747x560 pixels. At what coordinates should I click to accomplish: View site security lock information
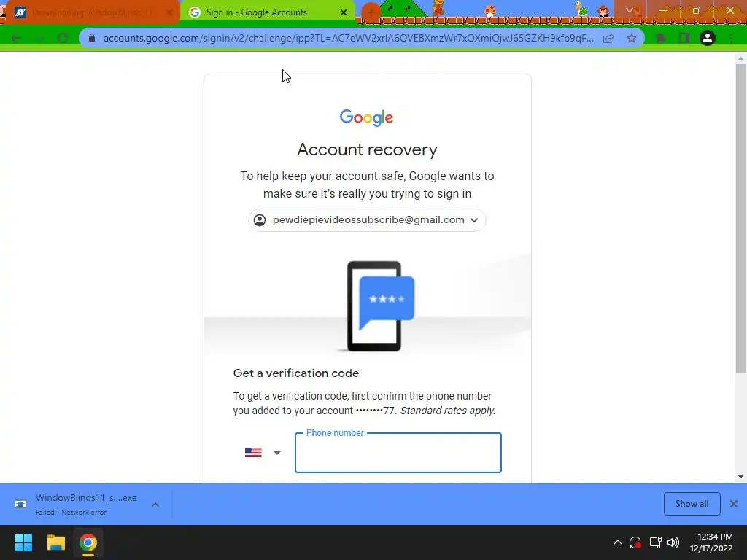pos(92,38)
